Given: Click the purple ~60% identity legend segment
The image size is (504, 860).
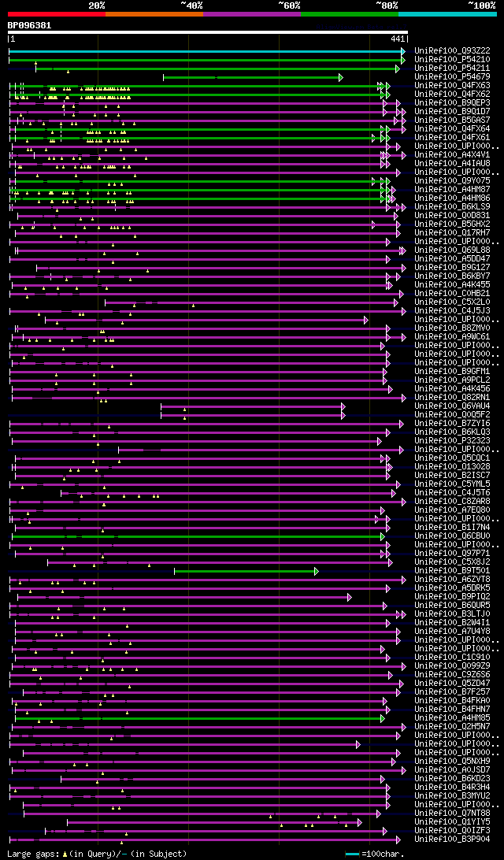Looking at the screenshot, I should [x=252, y=14].
